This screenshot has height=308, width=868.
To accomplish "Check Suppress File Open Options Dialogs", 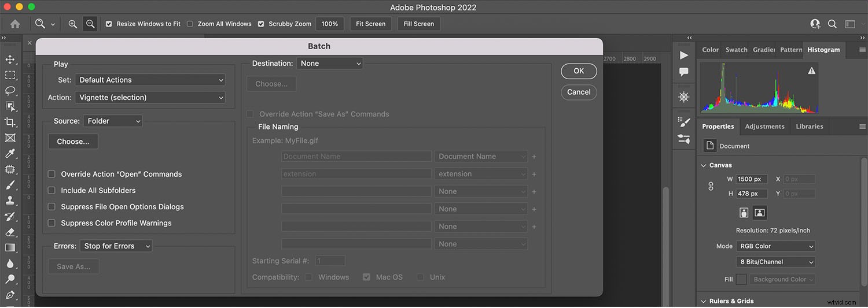I will pyautogui.click(x=52, y=206).
